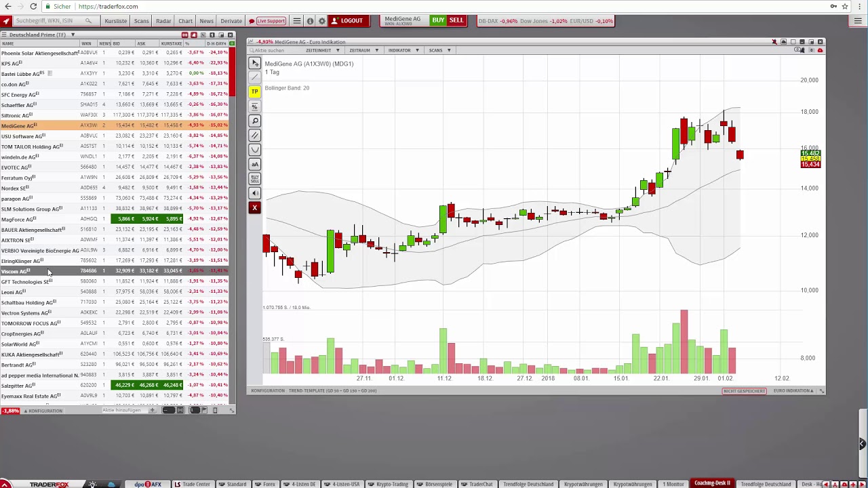Click the Live Support button
Screen dimensions: 868x488
click(x=267, y=21)
